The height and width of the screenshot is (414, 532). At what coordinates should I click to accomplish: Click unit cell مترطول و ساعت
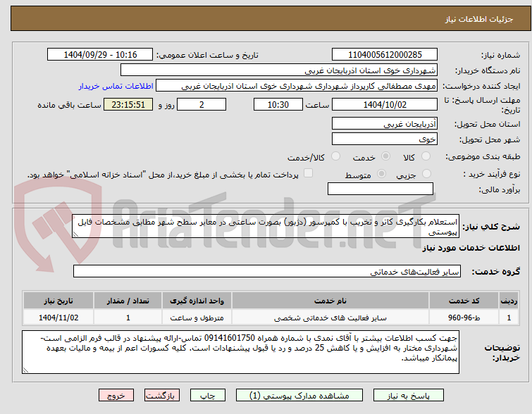point(197,318)
